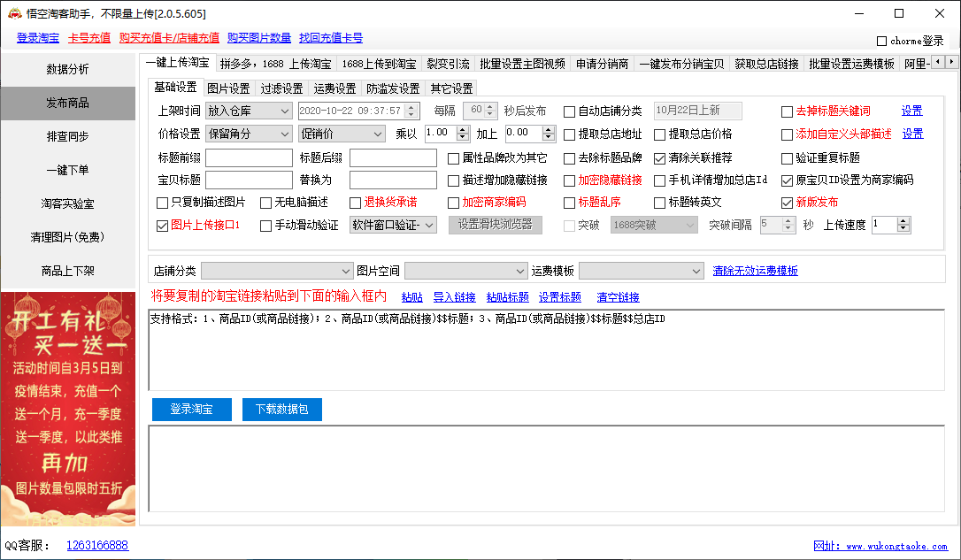The width and height of the screenshot is (961, 560).
Task: Switch to 图片设置 tab
Action: point(228,88)
